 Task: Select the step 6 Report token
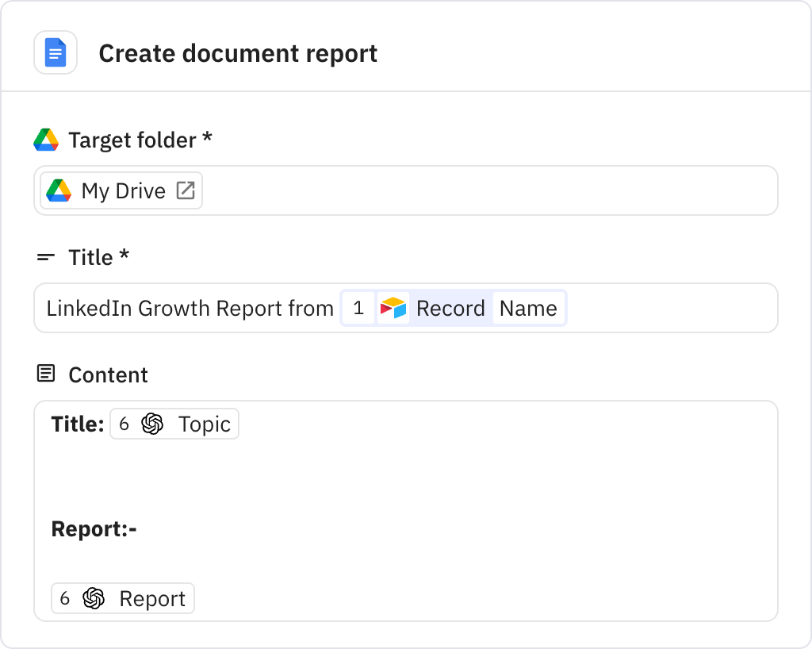[x=121, y=598]
